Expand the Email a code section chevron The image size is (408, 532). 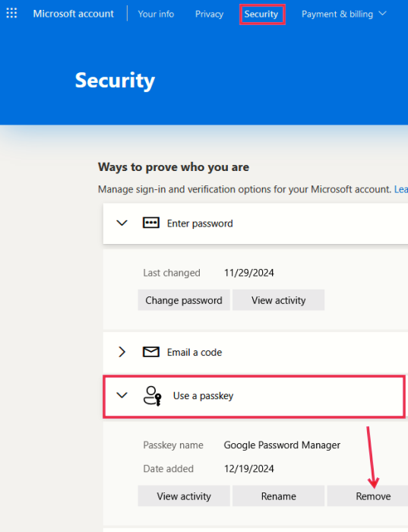tap(122, 352)
